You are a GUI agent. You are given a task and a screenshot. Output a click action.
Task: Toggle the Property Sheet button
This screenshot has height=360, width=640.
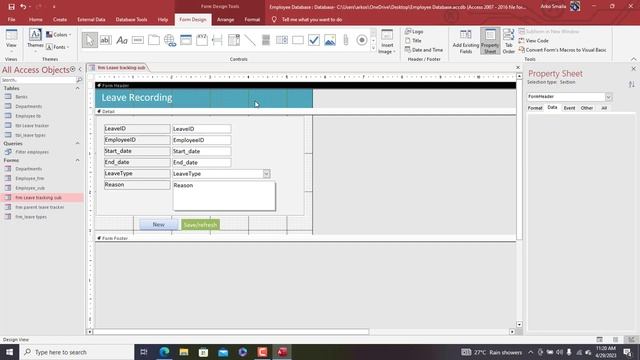click(x=490, y=41)
